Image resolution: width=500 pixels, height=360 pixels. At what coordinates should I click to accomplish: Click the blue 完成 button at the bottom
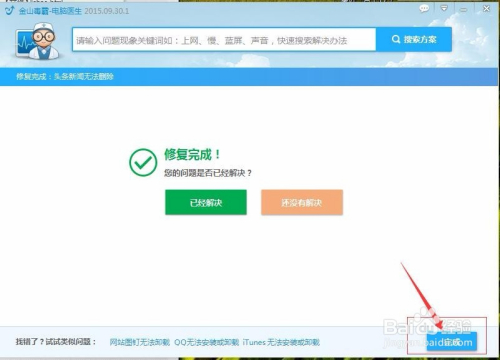pyautogui.click(x=452, y=342)
